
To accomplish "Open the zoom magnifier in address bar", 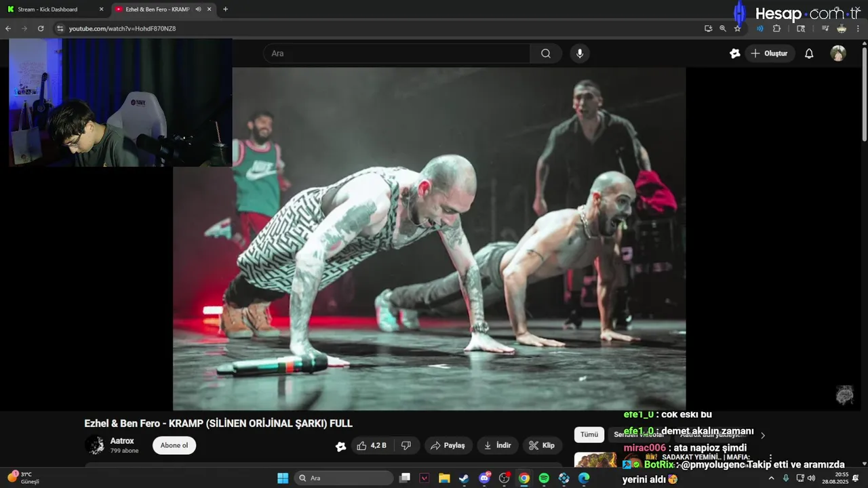I will tap(723, 28).
